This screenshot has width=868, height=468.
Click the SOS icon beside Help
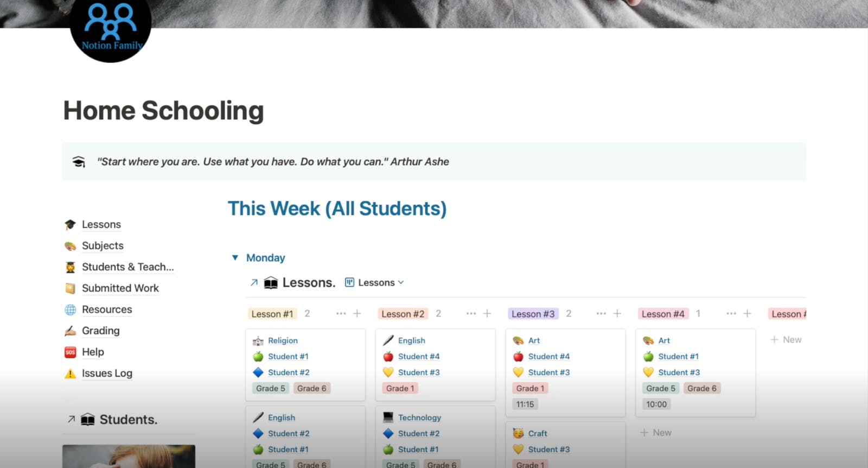[70, 352]
